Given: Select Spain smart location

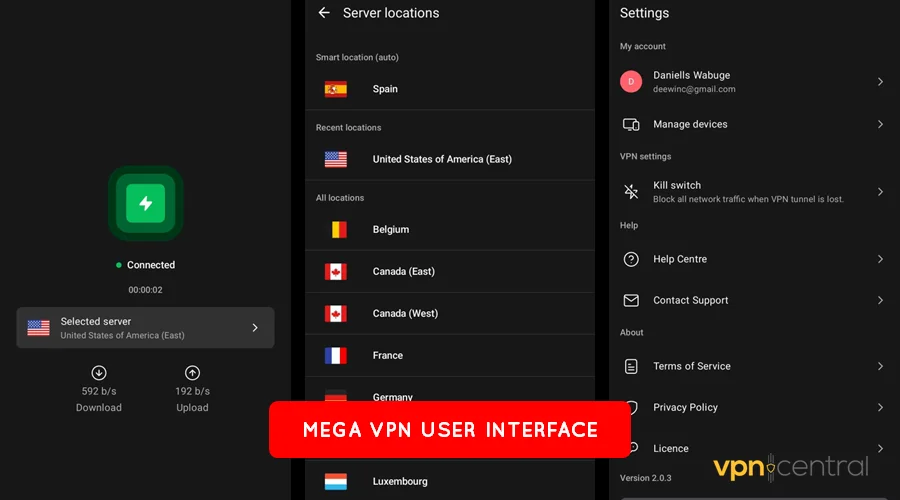Looking at the screenshot, I should 450,89.
